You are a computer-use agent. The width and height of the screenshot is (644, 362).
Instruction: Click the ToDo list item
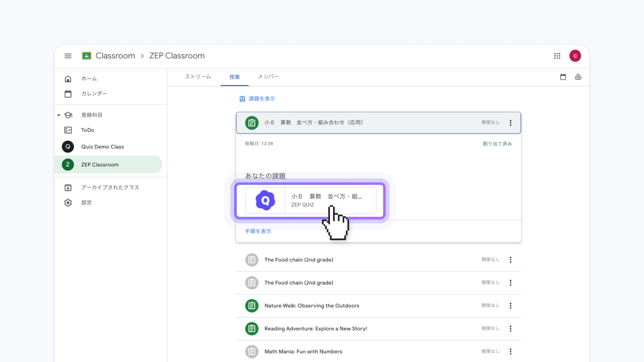(87, 130)
